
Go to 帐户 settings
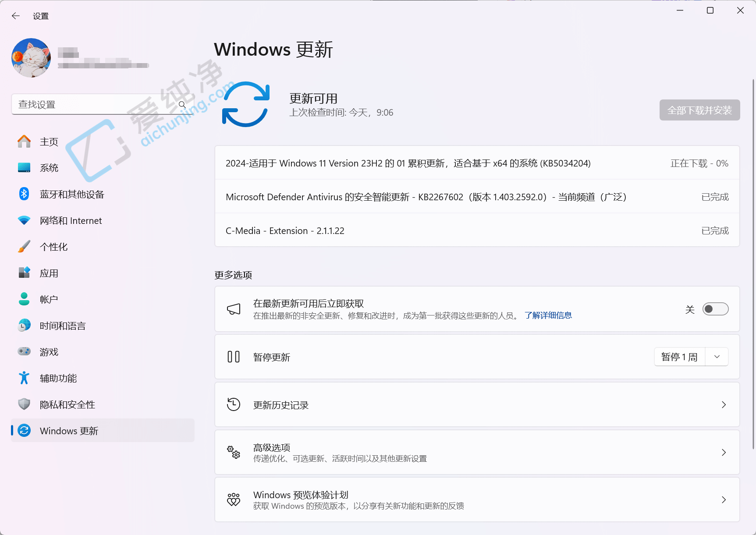[103, 299]
